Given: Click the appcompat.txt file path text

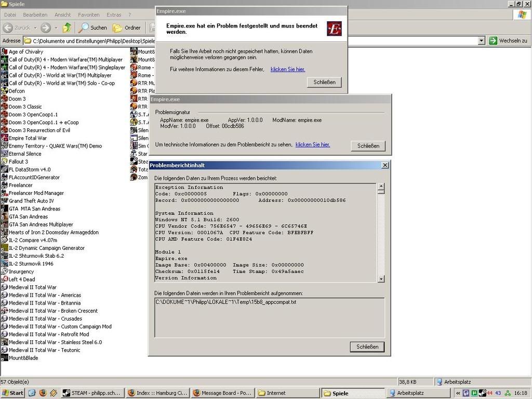Looking at the screenshot, I should 226,302.
